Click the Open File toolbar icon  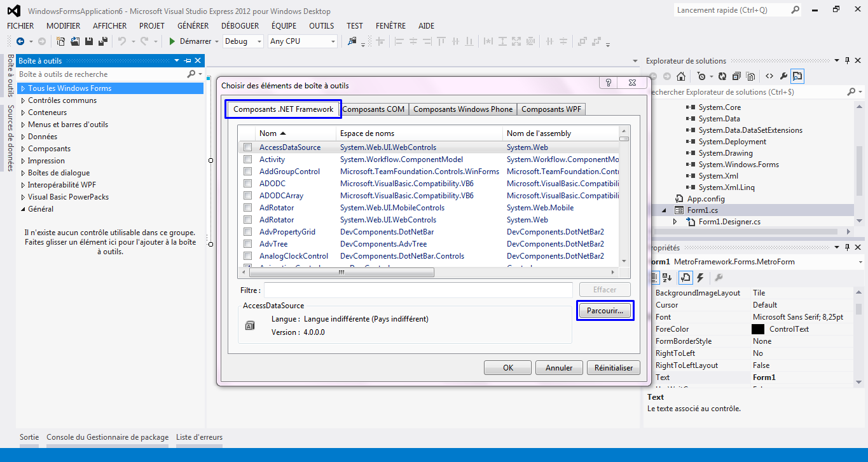75,41
